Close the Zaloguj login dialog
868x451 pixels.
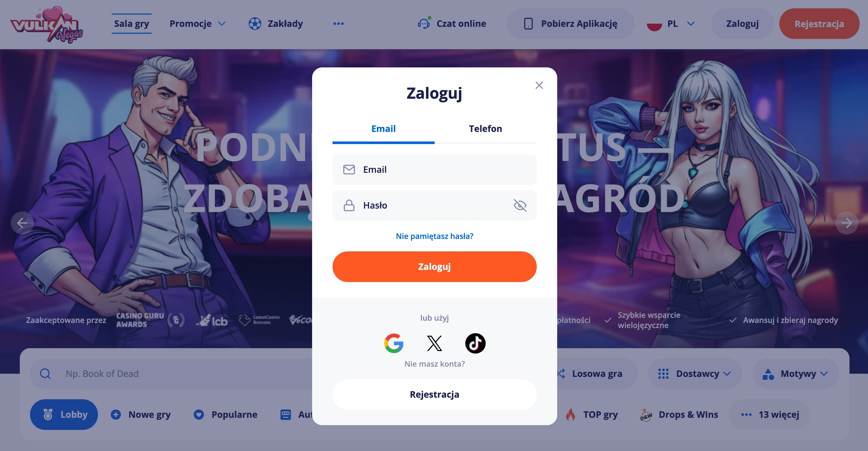tap(539, 85)
